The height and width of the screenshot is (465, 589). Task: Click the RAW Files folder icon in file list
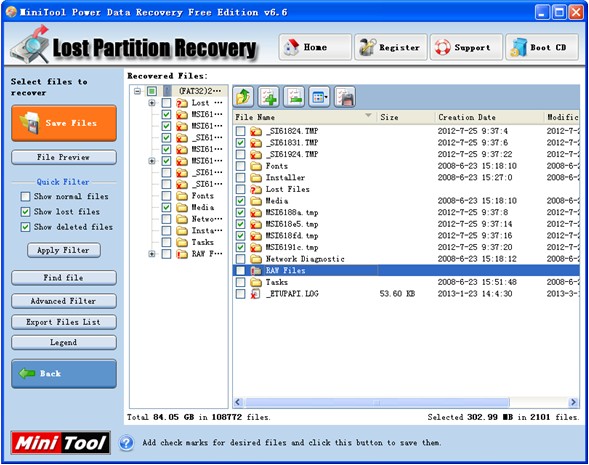coord(256,270)
